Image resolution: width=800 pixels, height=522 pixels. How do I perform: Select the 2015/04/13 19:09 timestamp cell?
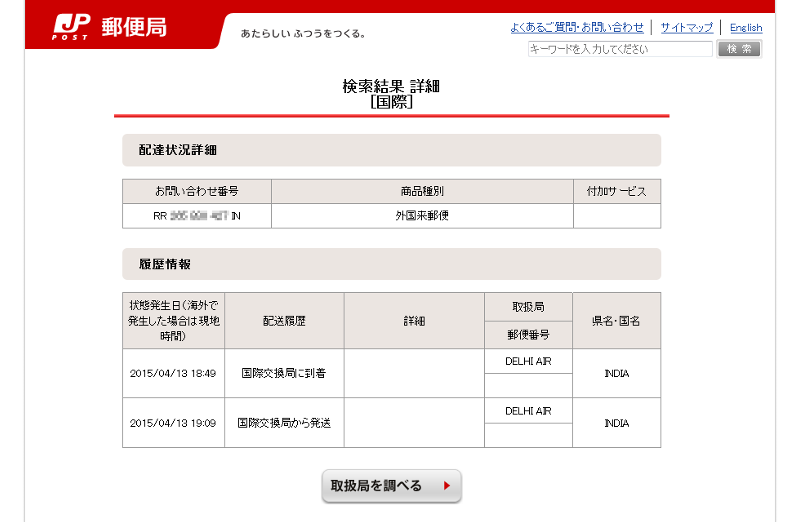pos(173,423)
